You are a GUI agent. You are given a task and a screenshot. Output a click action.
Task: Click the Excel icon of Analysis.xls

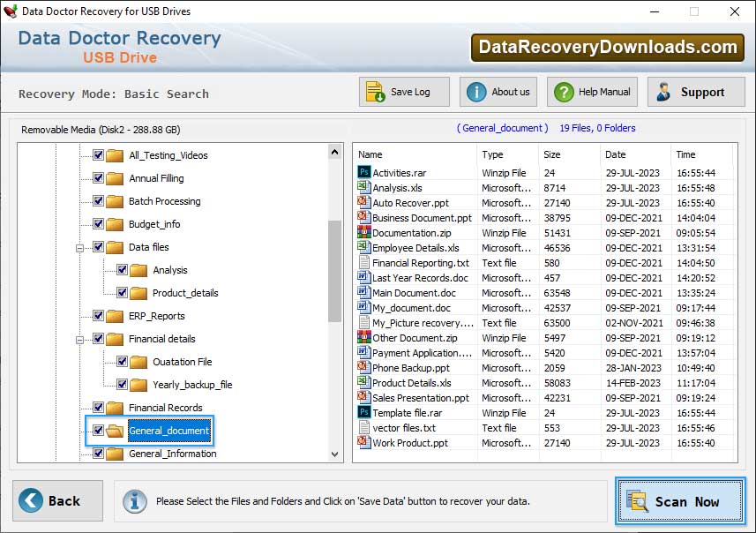coord(364,187)
